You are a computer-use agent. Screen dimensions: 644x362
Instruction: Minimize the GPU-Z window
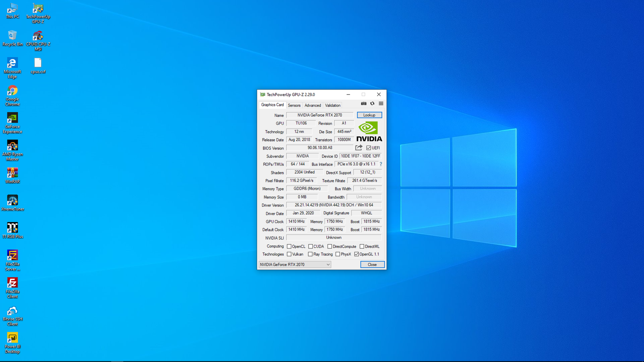pyautogui.click(x=348, y=95)
